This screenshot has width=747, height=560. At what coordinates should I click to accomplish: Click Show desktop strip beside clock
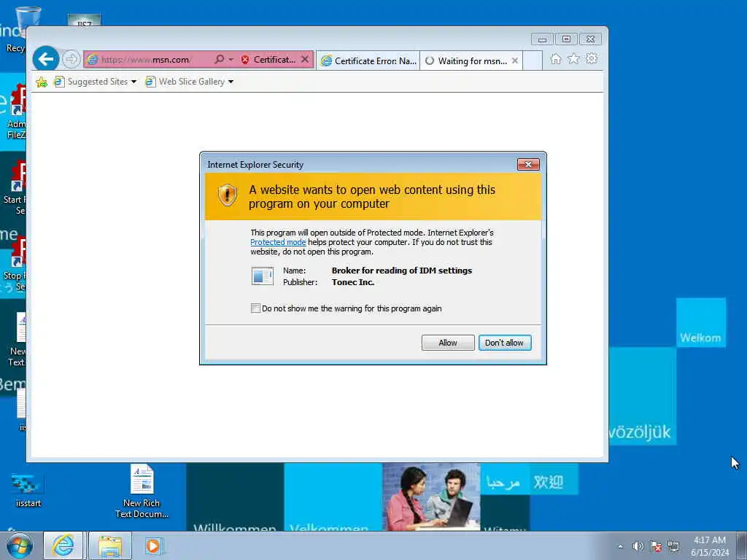point(742,546)
